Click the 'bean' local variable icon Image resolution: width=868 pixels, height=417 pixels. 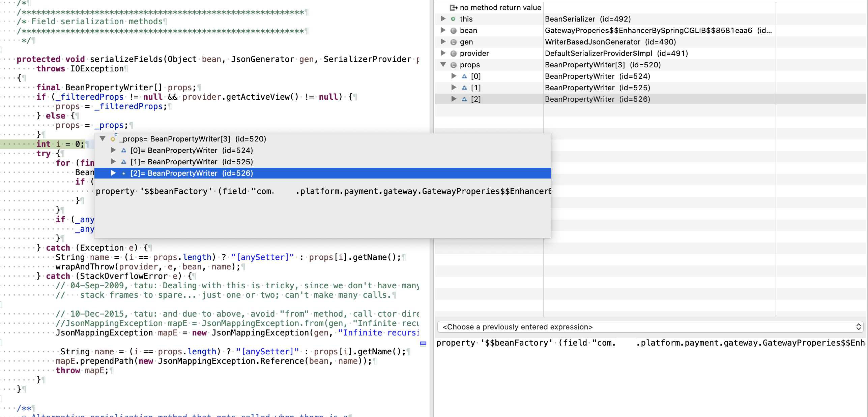[x=454, y=30]
